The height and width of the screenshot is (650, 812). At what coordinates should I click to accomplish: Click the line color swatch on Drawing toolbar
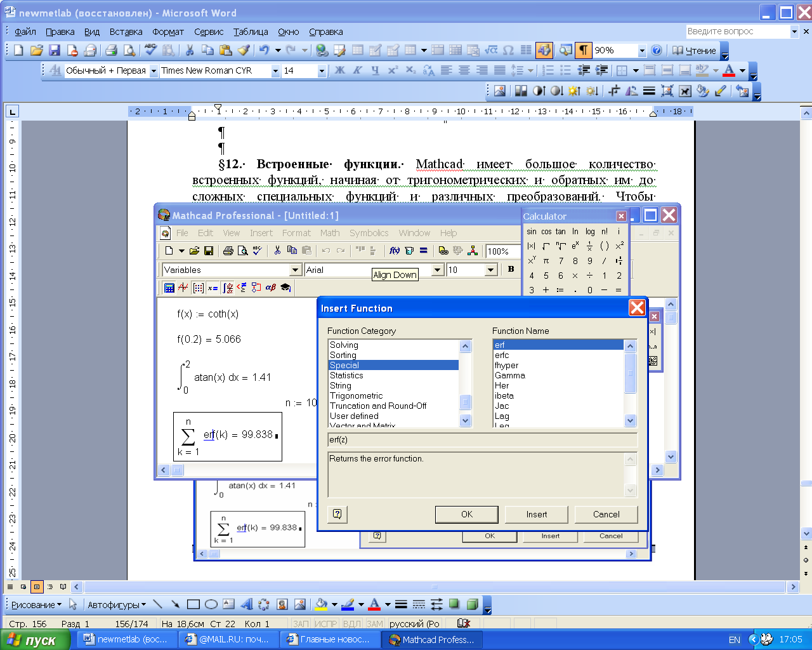[348, 604]
